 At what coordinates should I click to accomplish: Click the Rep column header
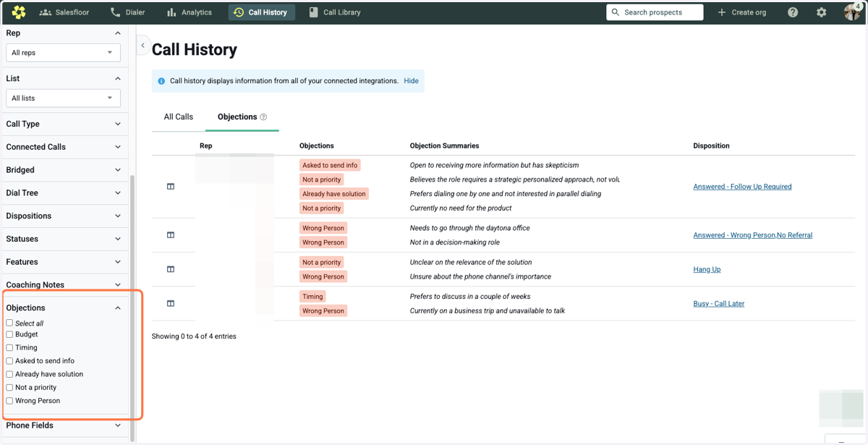coord(206,146)
